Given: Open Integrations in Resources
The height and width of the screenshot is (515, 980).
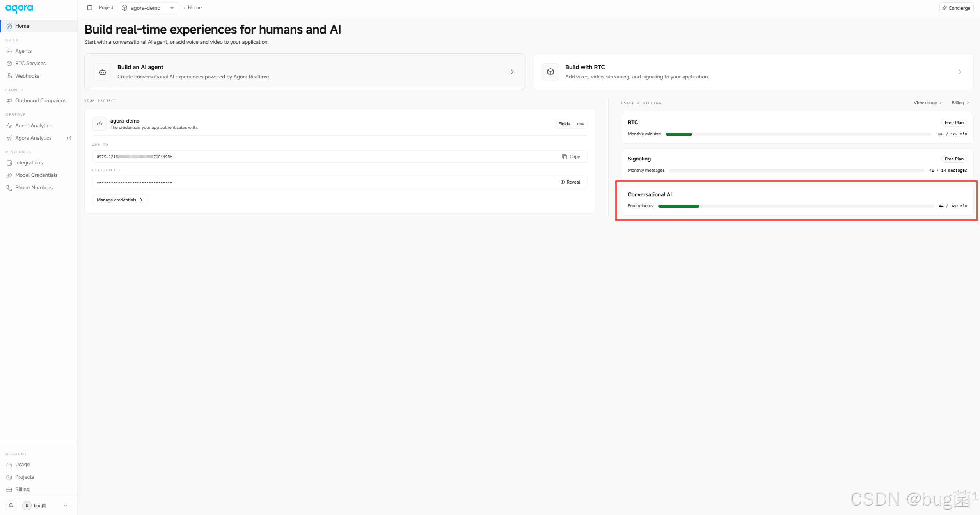Looking at the screenshot, I should click(39, 163).
